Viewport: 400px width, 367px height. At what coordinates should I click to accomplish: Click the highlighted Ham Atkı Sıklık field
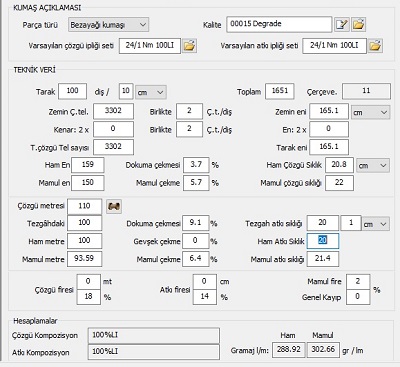pos(323,241)
